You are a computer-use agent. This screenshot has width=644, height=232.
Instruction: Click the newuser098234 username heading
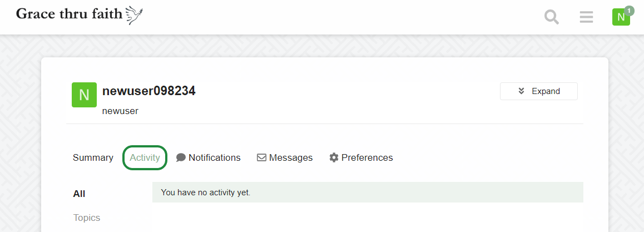(148, 91)
